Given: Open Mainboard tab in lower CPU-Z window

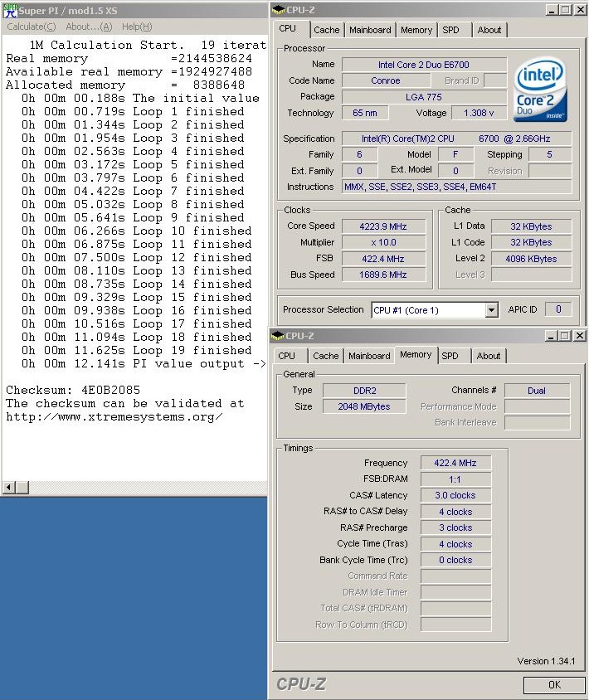Looking at the screenshot, I should pyautogui.click(x=369, y=356).
